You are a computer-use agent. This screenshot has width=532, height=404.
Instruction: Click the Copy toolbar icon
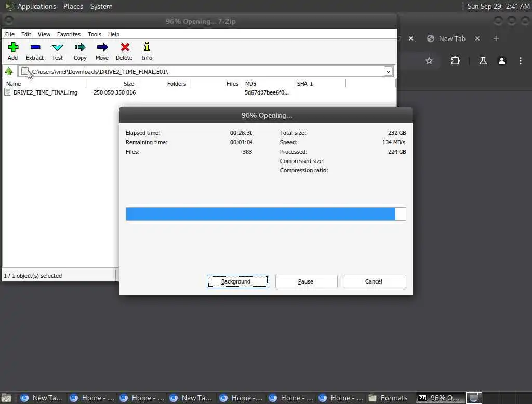(x=80, y=47)
